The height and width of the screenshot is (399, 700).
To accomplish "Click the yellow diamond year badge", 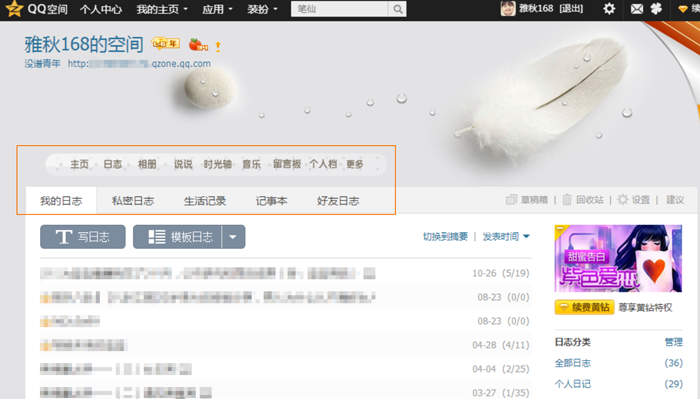I will click(x=165, y=43).
